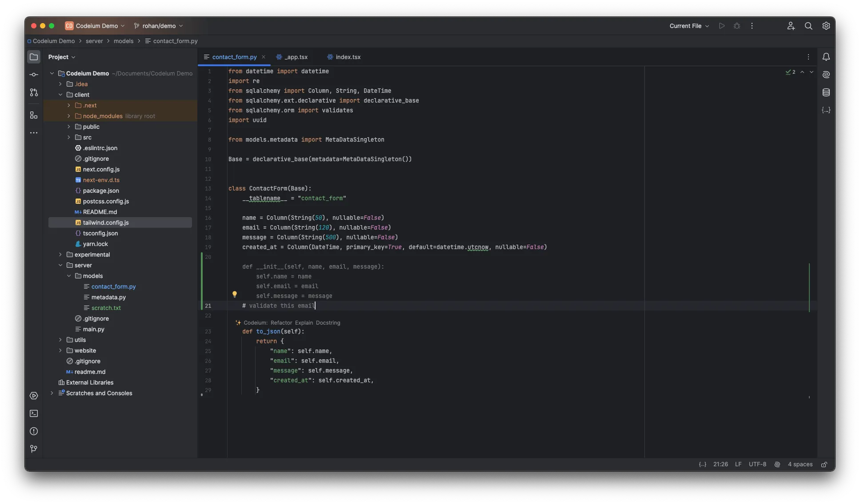Open more actions menu next to Debug

(752, 26)
